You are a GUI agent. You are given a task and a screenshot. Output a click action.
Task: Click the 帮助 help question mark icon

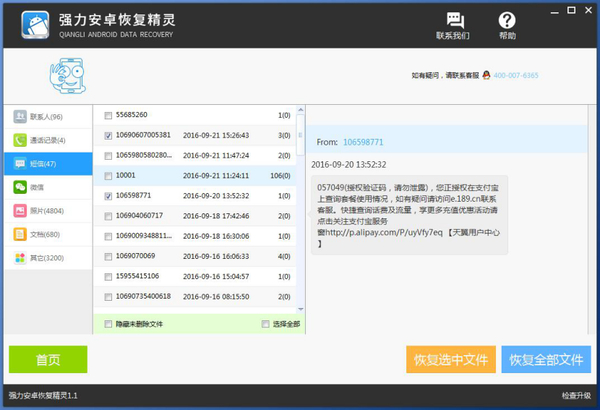[507, 22]
